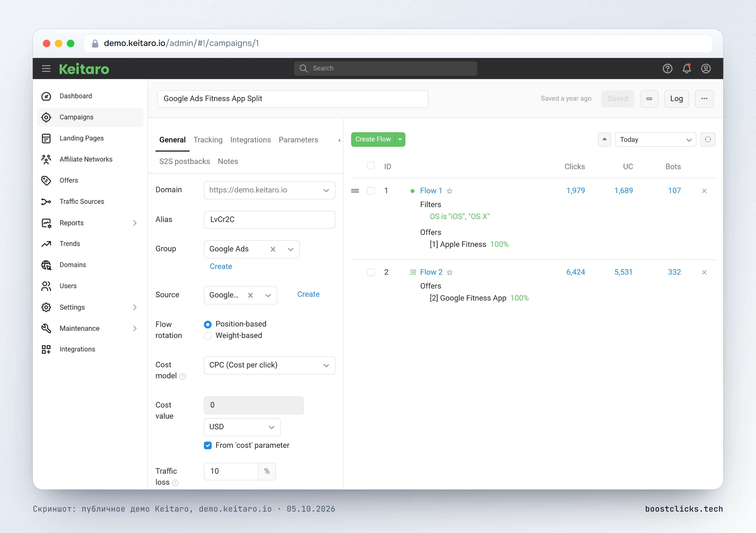756x533 pixels.
Task: Open the Flow 1 link
Action: 431,191
